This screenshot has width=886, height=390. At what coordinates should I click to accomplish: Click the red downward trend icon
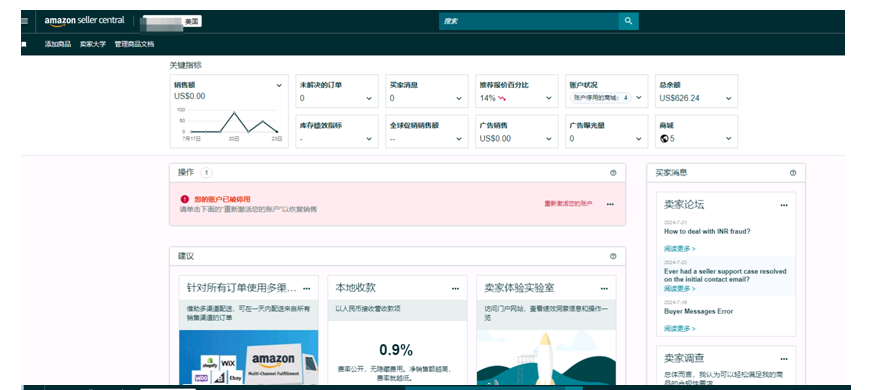pyautogui.click(x=501, y=98)
